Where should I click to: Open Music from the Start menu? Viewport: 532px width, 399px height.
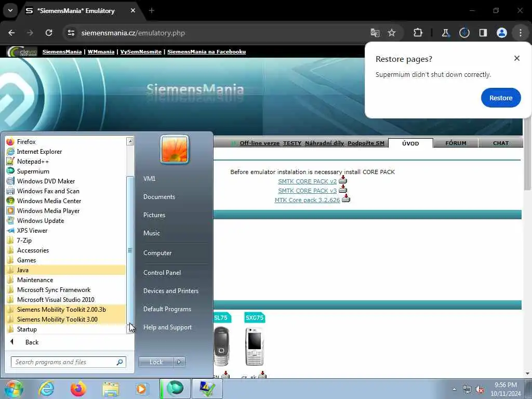[151, 233]
